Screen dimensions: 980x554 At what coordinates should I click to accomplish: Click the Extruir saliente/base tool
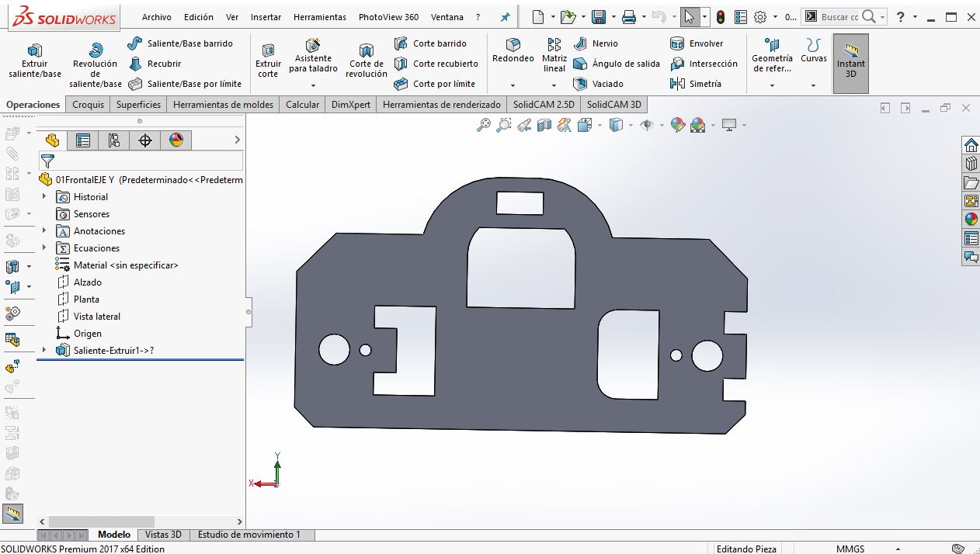pyautogui.click(x=34, y=59)
